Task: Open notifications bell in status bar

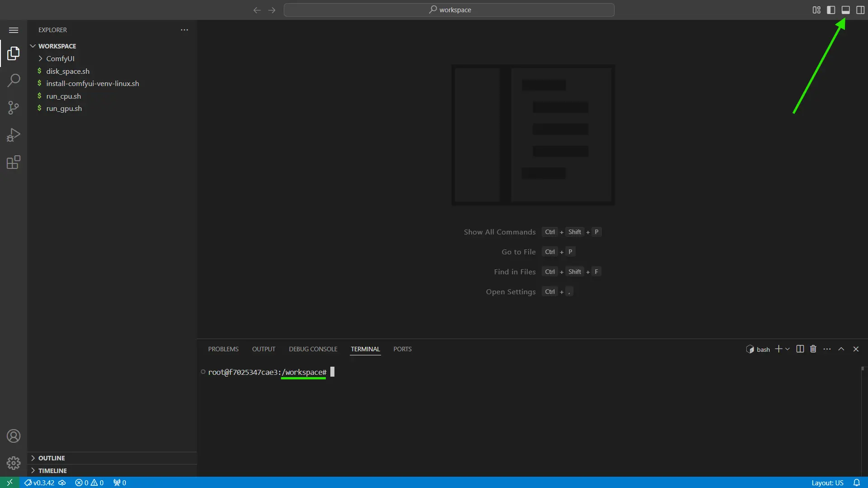Action: click(x=856, y=483)
